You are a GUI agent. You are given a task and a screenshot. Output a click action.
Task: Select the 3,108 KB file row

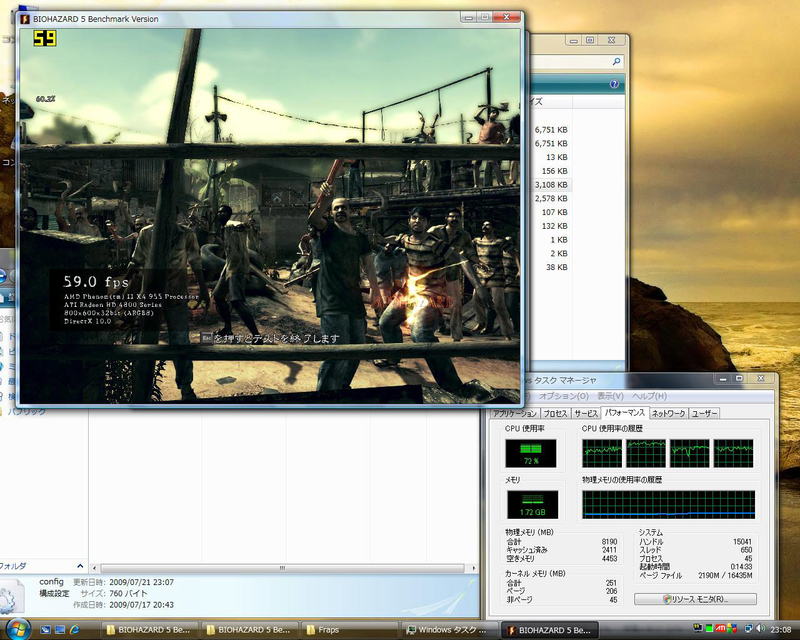(x=551, y=185)
